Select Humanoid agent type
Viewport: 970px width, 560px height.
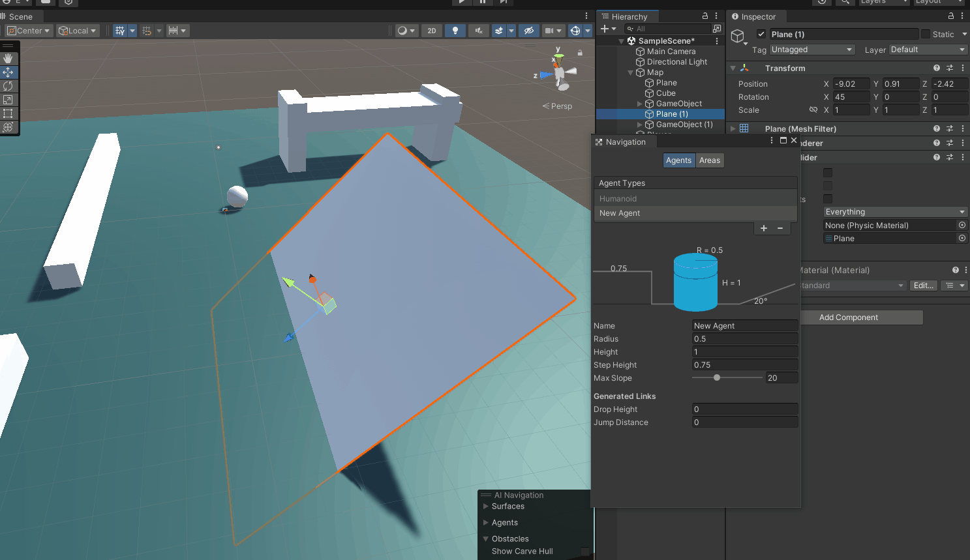(695, 199)
